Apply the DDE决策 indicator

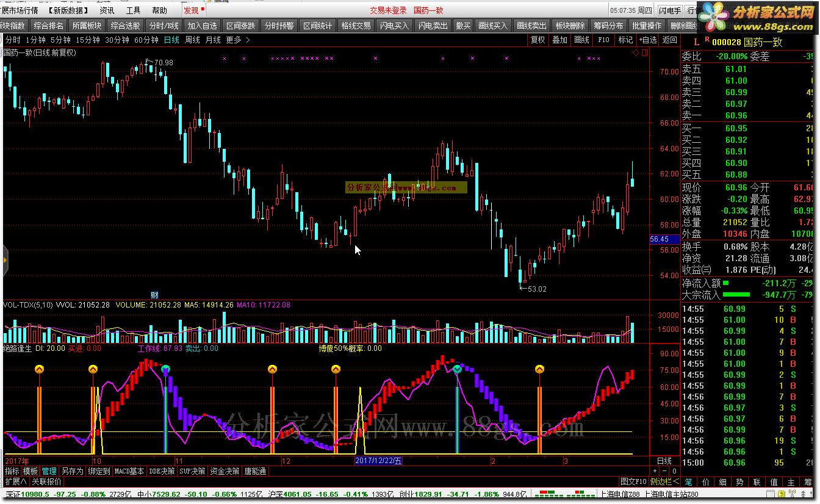[162, 471]
